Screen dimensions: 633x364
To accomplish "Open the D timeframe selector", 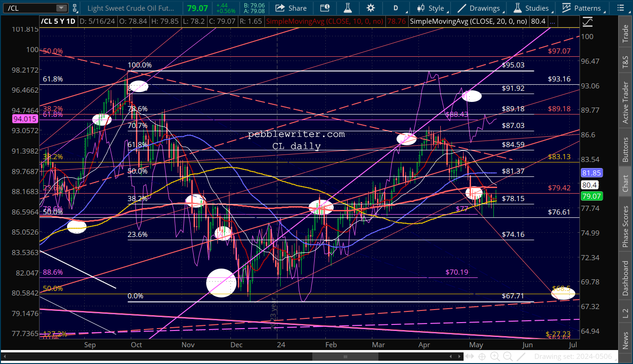I will click(396, 8).
